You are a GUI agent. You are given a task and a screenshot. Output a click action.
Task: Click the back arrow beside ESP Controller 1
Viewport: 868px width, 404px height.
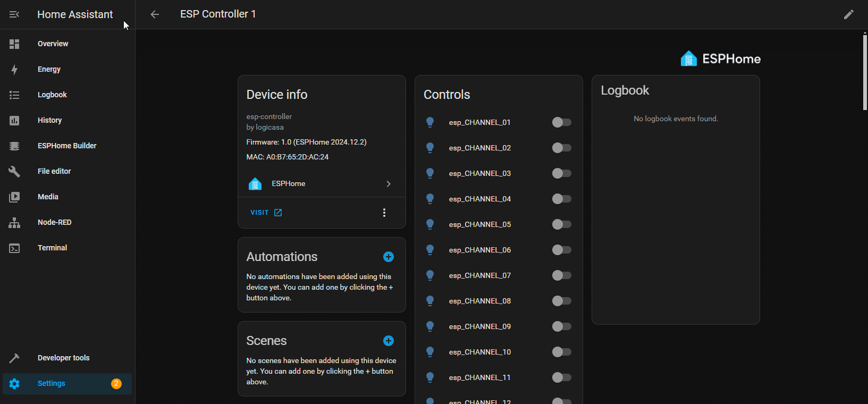pyautogui.click(x=155, y=14)
